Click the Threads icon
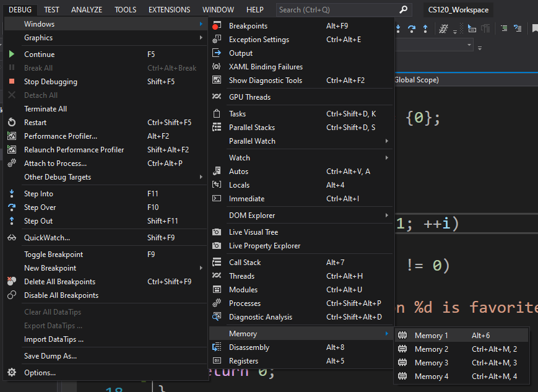This screenshot has width=538, height=392. pyautogui.click(x=217, y=276)
